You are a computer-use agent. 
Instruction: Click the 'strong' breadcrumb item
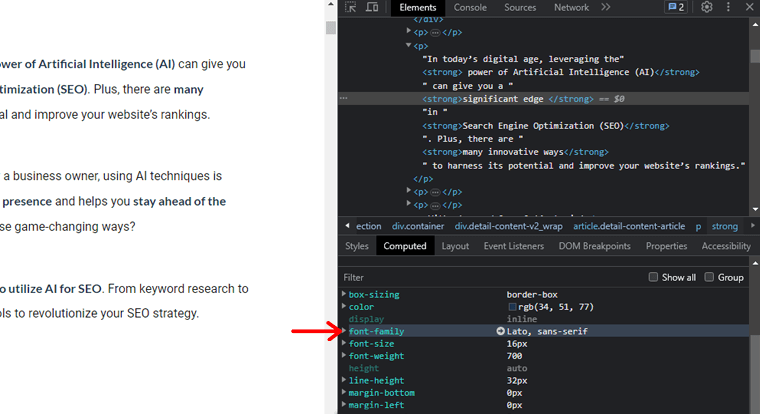click(x=725, y=226)
